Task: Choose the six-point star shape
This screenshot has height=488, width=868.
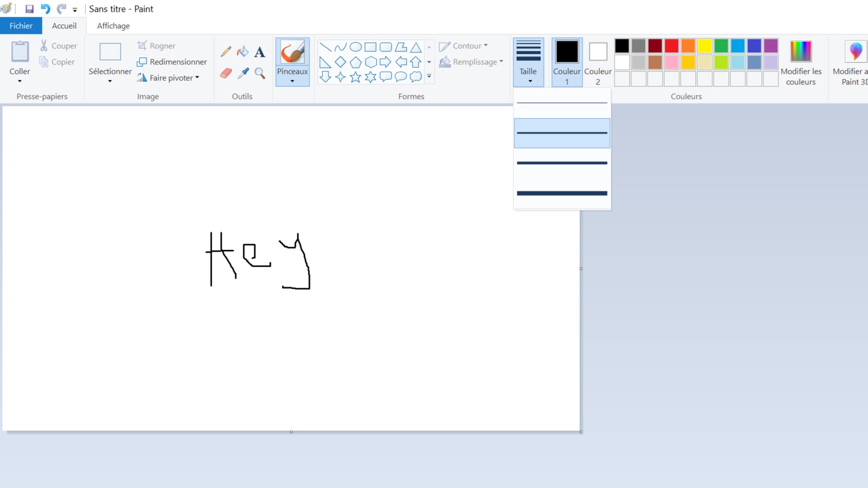Action: [x=371, y=77]
